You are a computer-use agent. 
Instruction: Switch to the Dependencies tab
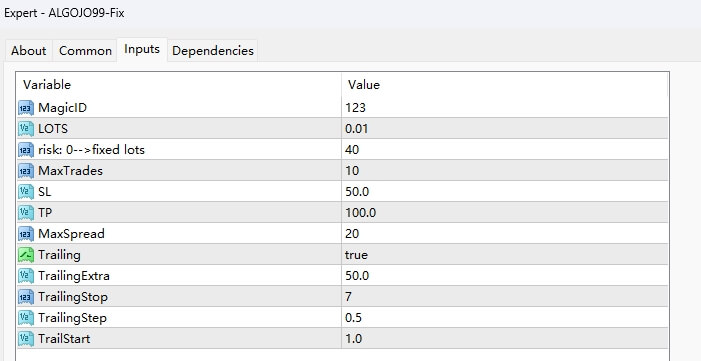point(213,51)
